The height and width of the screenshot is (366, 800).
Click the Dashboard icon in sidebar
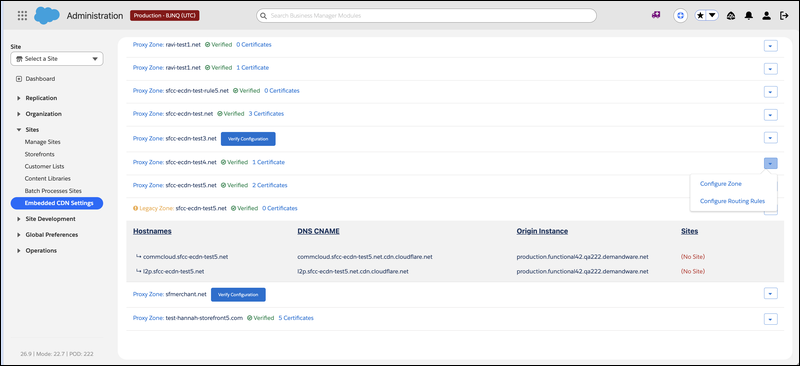pyautogui.click(x=19, y=79)
